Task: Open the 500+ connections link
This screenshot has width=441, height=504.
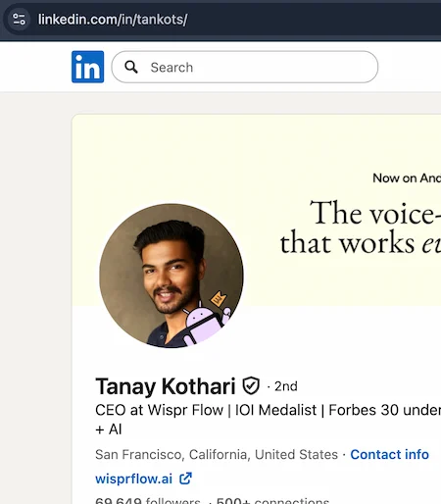Action: coord(272,500)
